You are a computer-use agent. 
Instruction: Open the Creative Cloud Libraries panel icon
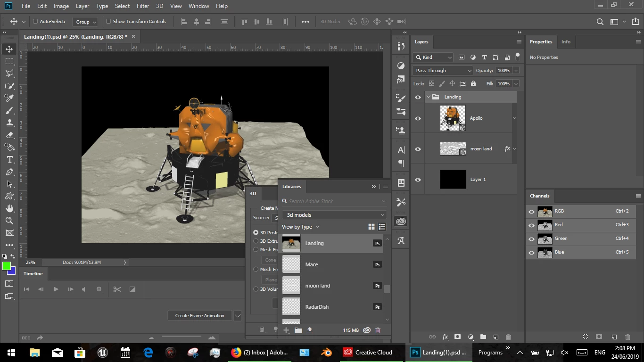pos(401,222)
